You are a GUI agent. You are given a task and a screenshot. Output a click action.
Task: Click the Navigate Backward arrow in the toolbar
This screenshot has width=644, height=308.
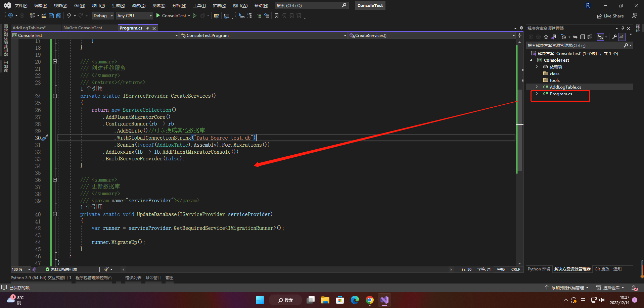[x=11, y=16]
